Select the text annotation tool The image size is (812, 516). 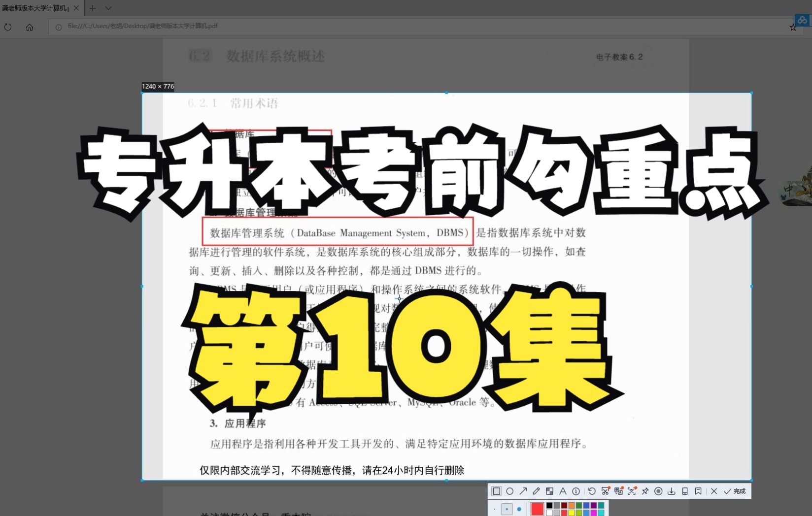(563, 491)
